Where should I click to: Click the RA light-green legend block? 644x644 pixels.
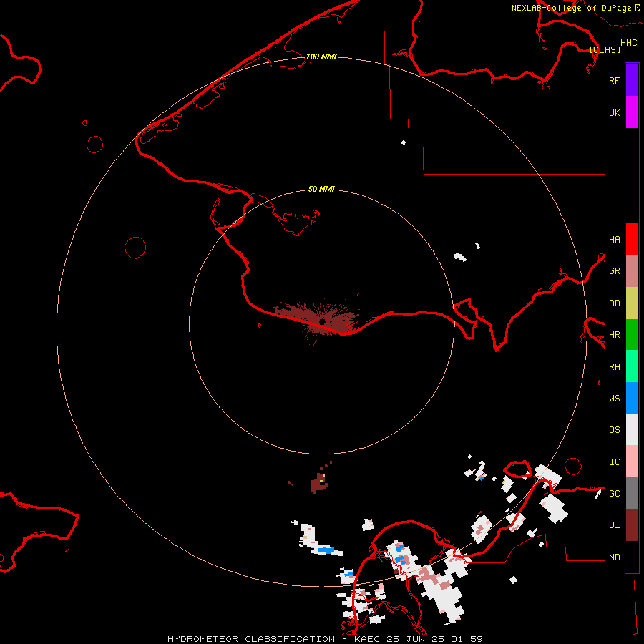pos(632,366)
